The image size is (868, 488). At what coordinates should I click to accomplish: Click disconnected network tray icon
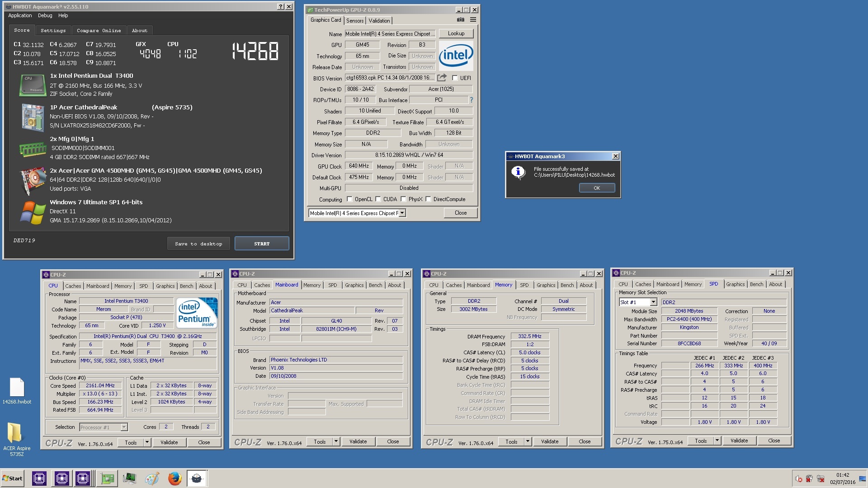821,479
